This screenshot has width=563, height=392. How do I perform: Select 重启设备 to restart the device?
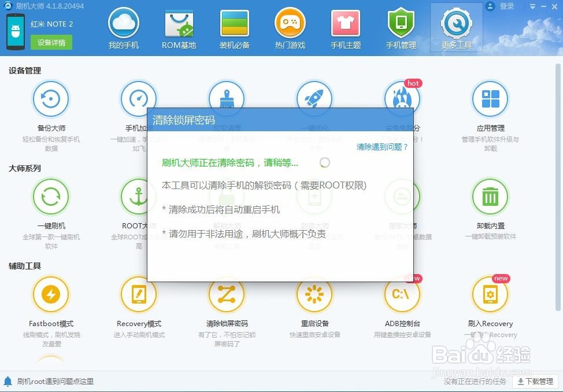(x=314, y=295)
